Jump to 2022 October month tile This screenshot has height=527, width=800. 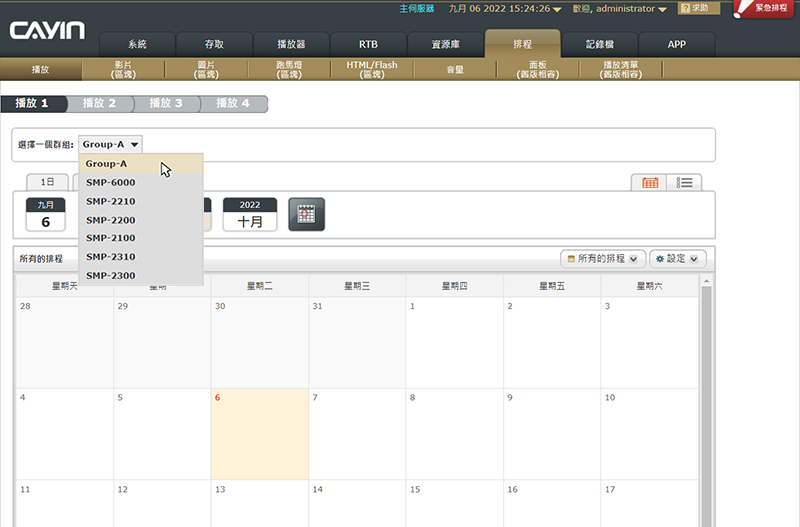[250, 214]
